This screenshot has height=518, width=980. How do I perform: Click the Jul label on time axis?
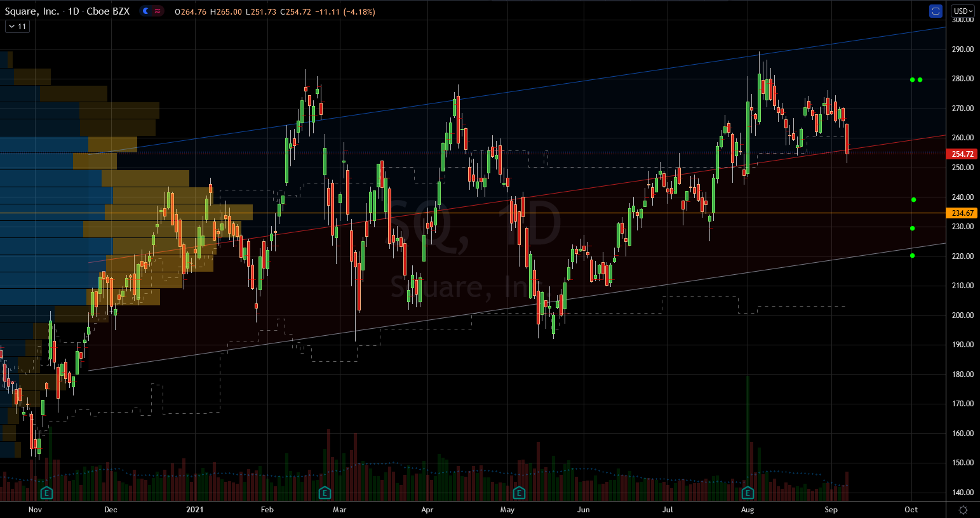[x=668, y=510]
